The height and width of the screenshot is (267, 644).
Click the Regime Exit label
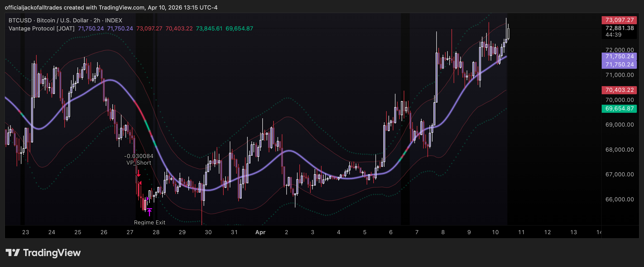click(149, 222)
